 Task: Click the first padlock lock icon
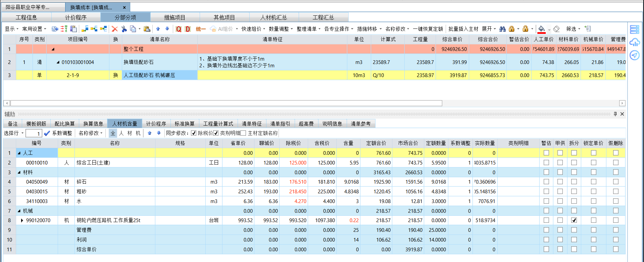pos(511,29)
